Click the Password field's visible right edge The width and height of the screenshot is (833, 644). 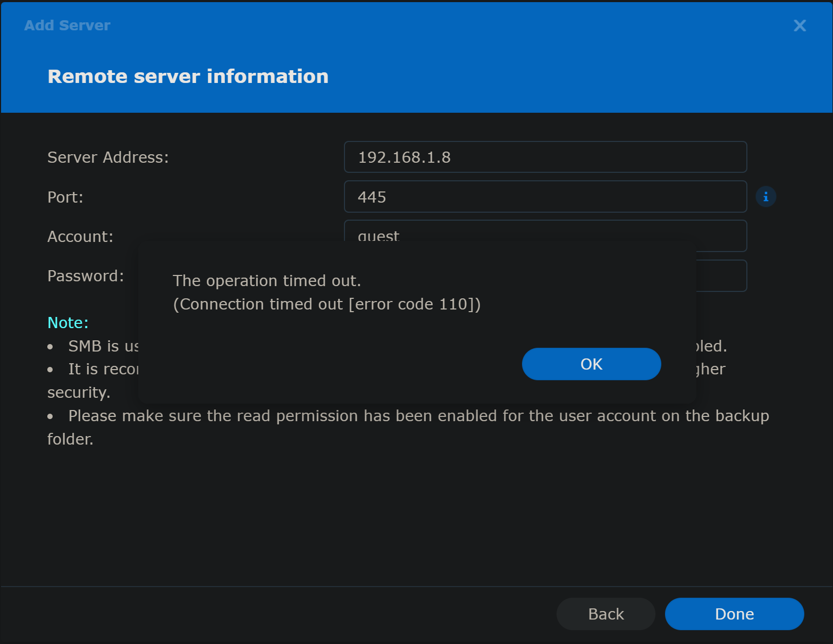[721, 275]
